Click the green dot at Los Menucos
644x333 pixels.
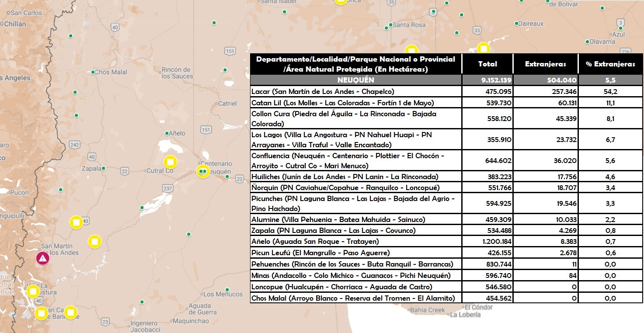pos(227,289)
